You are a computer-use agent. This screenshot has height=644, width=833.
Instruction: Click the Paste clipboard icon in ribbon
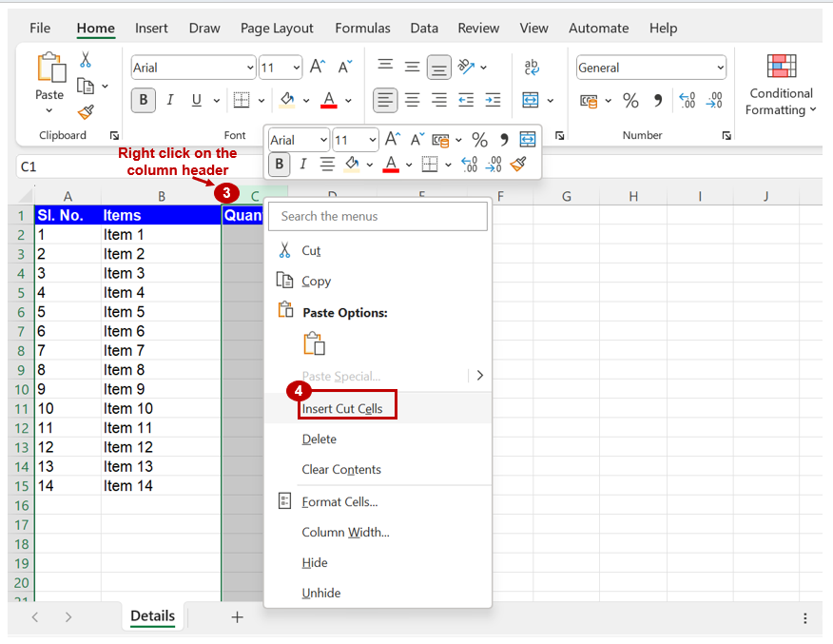click(x=51, y=68)
